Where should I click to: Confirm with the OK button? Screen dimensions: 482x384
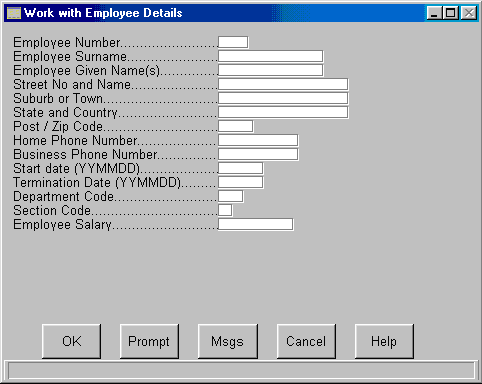tap(71, 341)
